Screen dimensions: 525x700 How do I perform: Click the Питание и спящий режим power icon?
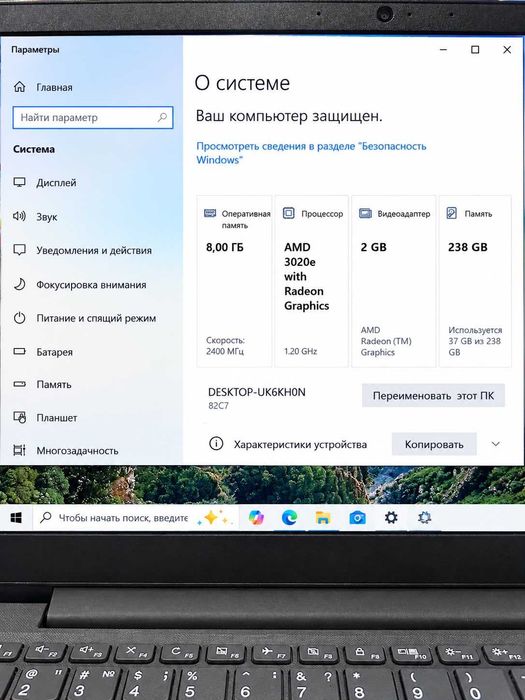click(x=19, y=318)
